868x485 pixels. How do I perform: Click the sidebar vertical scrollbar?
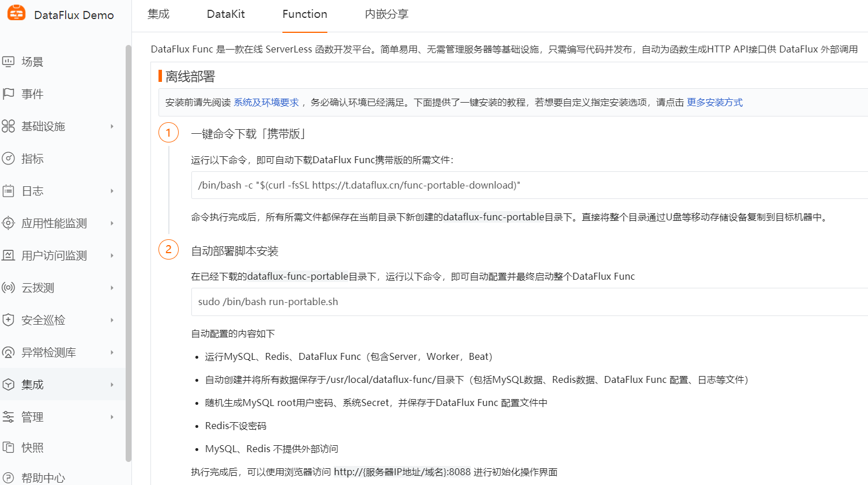(129, 254)
